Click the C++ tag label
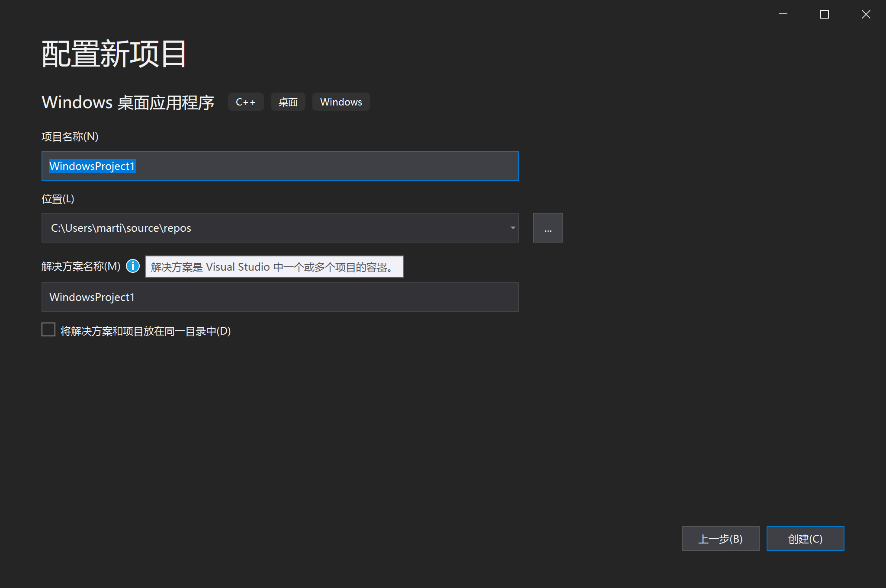The height and width of the screenshot is (588, 886). (x=246, y=102)
